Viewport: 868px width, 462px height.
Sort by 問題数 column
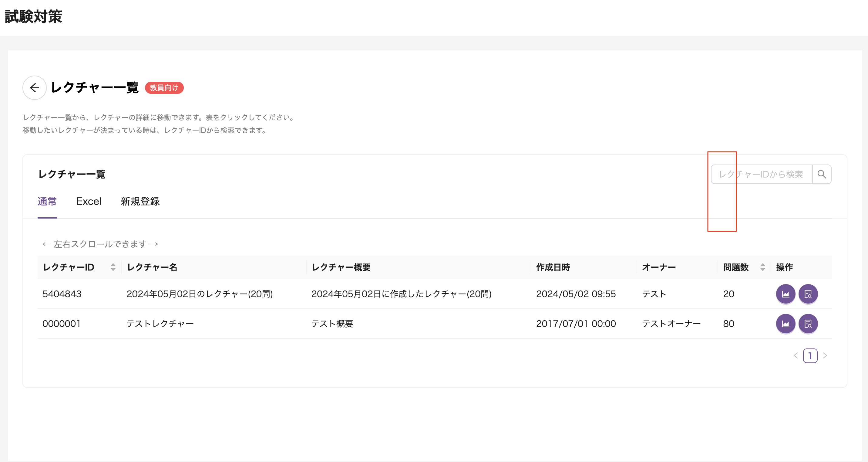click(762, 267)
